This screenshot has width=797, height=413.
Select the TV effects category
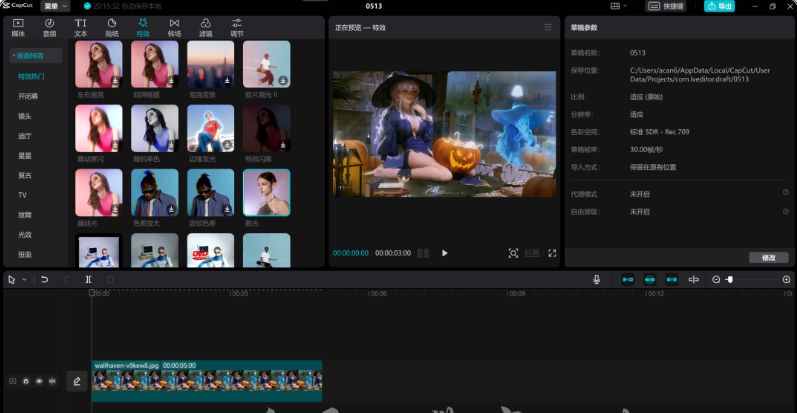tap(22, 195)
